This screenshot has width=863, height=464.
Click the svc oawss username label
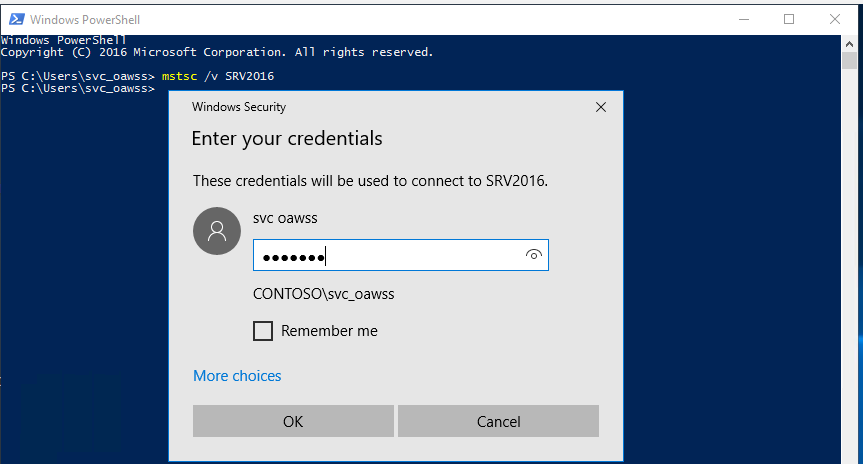coord(285,217)
